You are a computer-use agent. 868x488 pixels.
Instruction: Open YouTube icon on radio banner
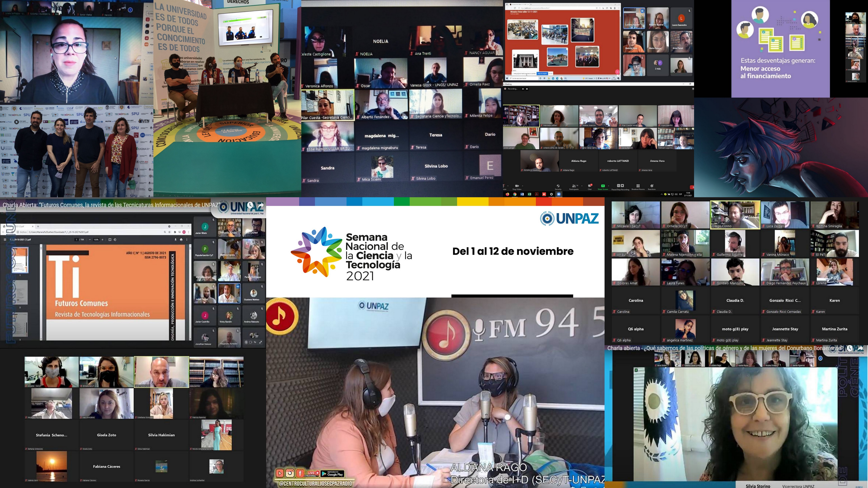pyautogui.click(x=280, y=474)
